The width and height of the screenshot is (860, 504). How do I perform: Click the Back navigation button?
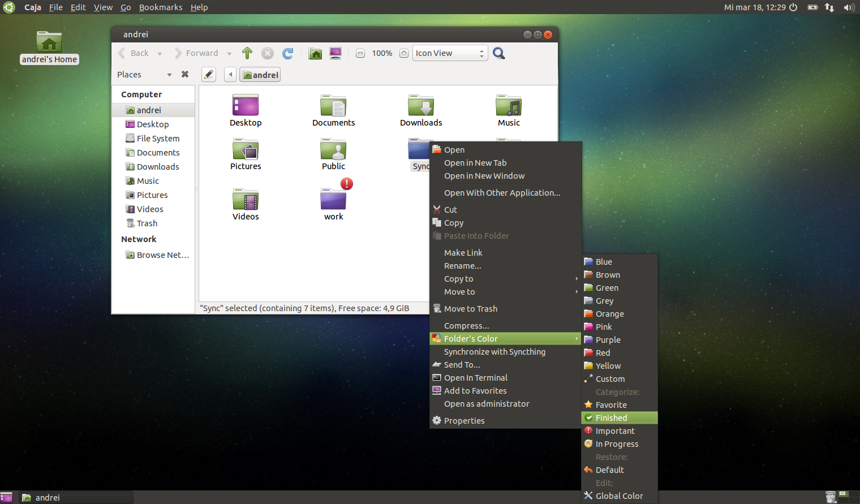(x=136, y=53)
